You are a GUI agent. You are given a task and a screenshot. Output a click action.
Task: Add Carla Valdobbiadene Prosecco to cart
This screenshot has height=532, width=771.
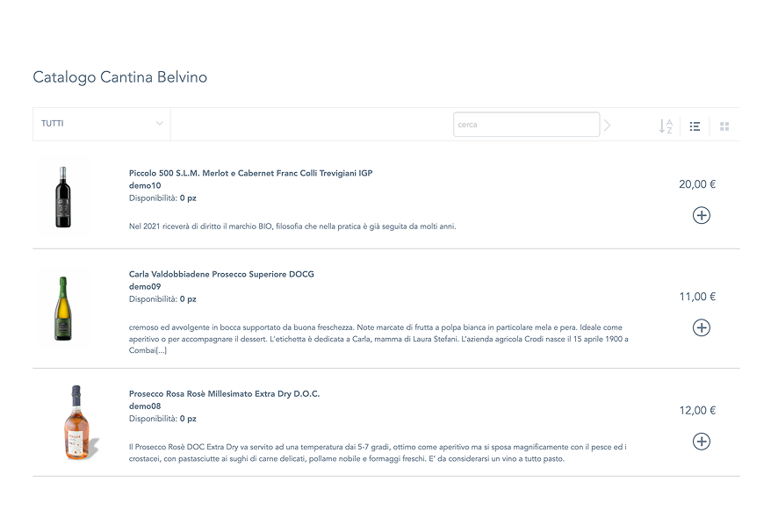[x=701, y=327]
